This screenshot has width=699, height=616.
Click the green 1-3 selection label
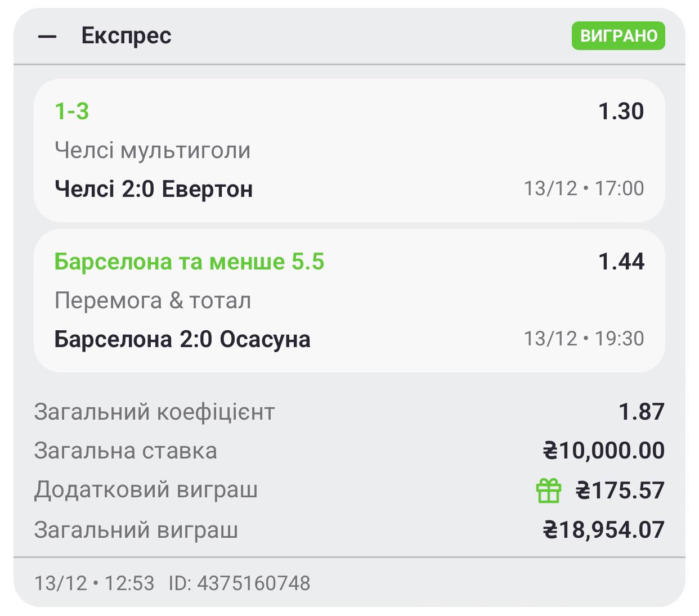click(x=72, y=111)
